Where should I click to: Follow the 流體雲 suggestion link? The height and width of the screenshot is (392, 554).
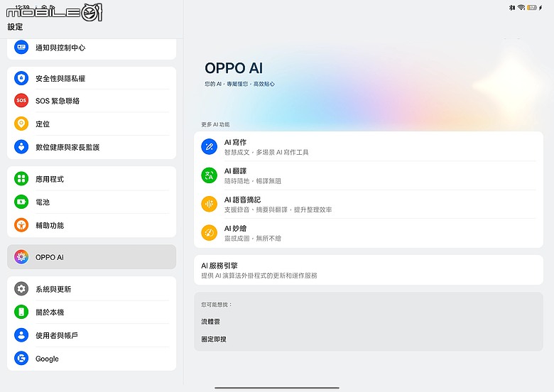point(210,322)
